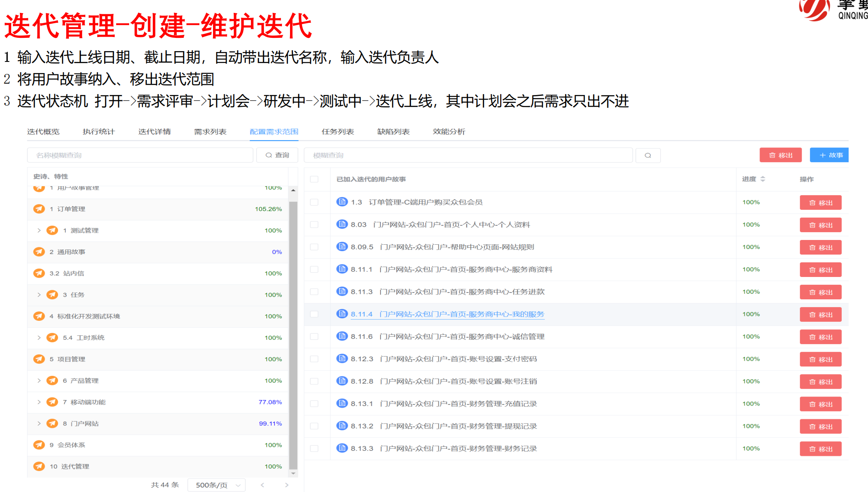Click the 进度 column sort arrows

point(763,179)
